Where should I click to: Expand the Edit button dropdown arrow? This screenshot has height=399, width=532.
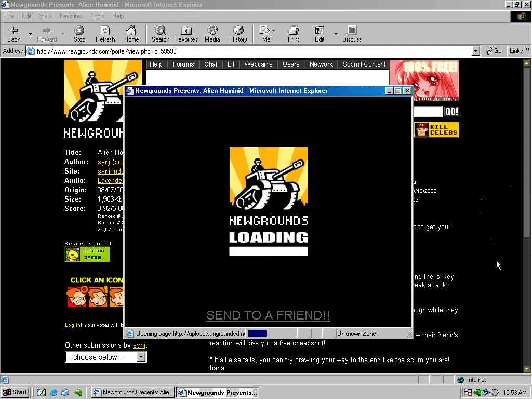click(x=336, y=34)
